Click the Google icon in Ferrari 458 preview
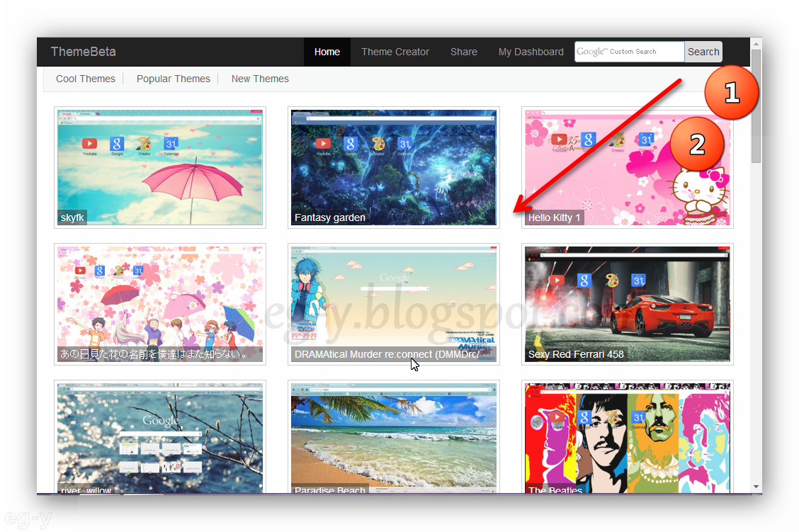Screen dimensions: 799x532 tap(584, 281)
